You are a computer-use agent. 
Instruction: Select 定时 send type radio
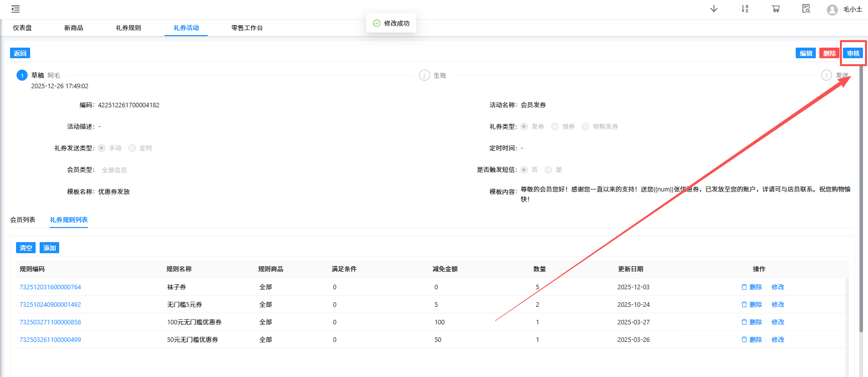pos(132,148)
